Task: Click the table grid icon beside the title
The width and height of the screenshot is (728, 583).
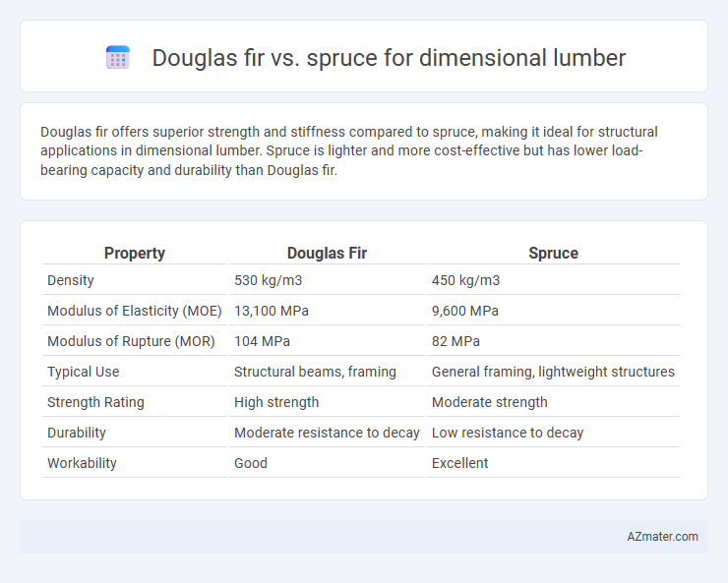Action: click(118, 57)
